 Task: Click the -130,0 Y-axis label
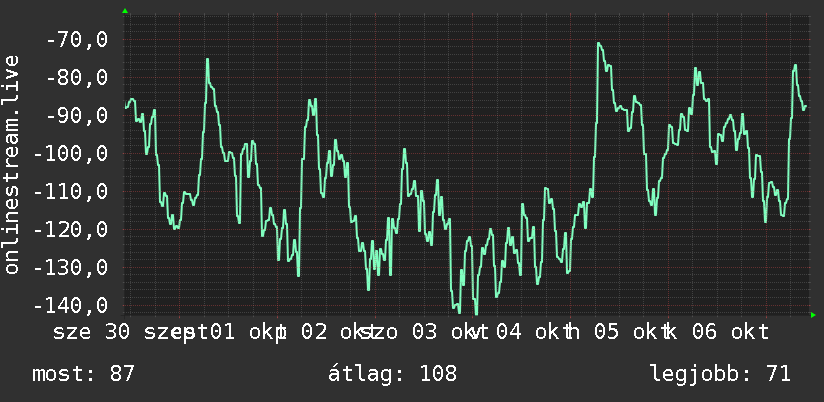click(70, 268)
